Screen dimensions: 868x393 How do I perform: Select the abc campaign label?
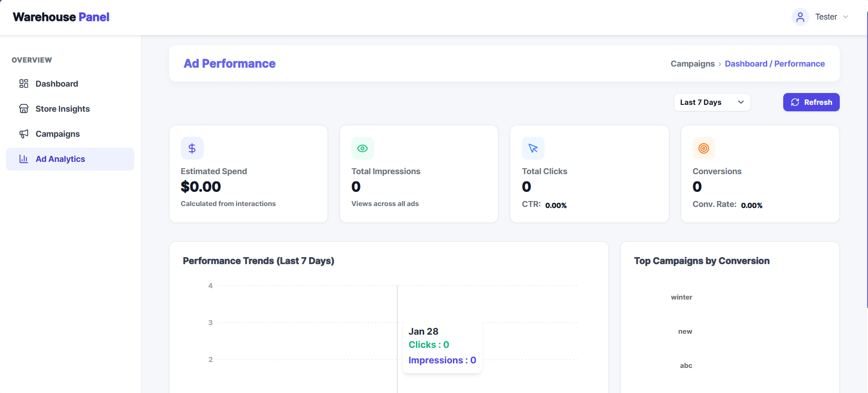[x=686, y=366]
